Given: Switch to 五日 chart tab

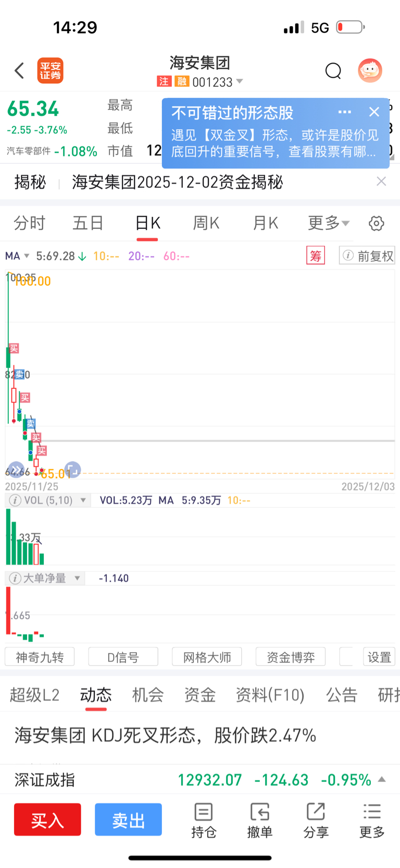Looking at the screenshot, I should tap(88, 223).
